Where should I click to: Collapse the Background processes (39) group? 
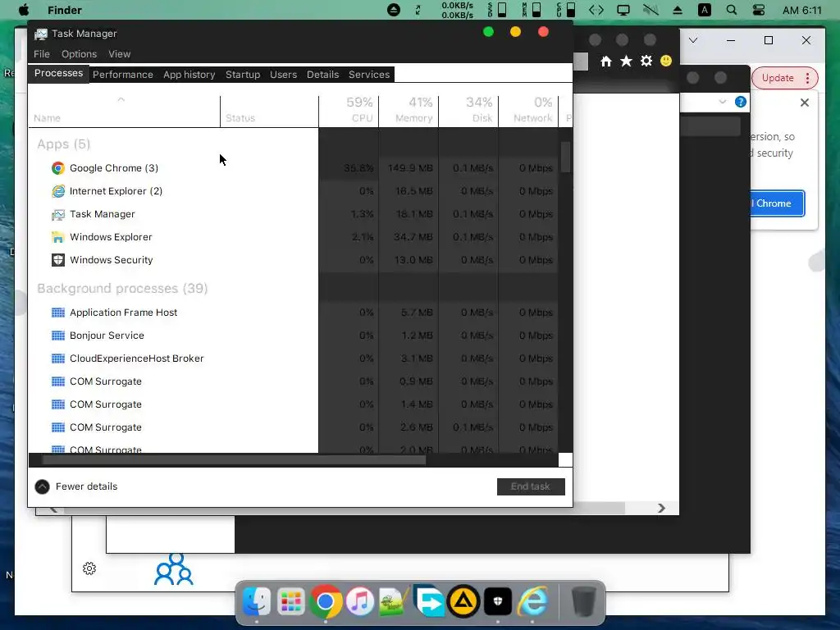[122, 288]
